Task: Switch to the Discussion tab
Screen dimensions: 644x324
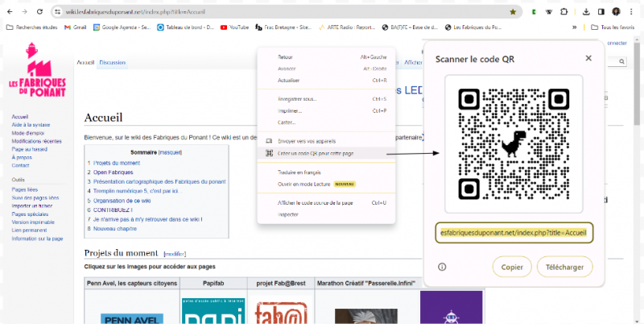Action: click(112, 62)
